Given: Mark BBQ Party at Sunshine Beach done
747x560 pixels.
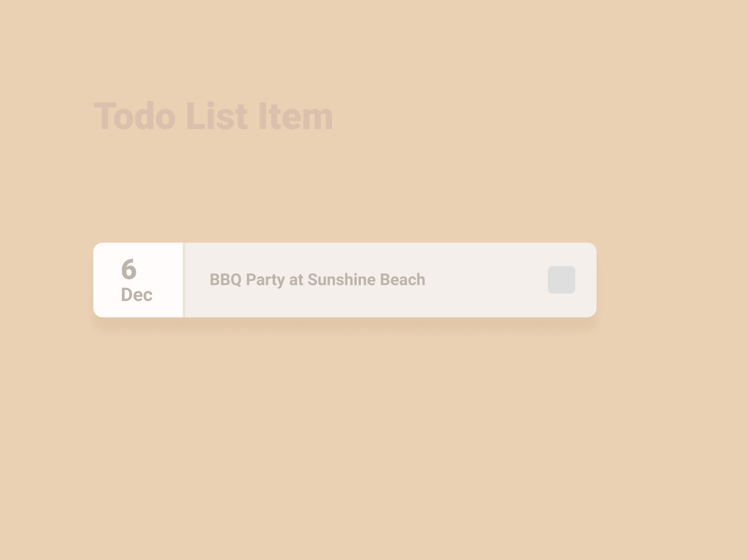Looking at the screenshot, I should coord(561,280).
